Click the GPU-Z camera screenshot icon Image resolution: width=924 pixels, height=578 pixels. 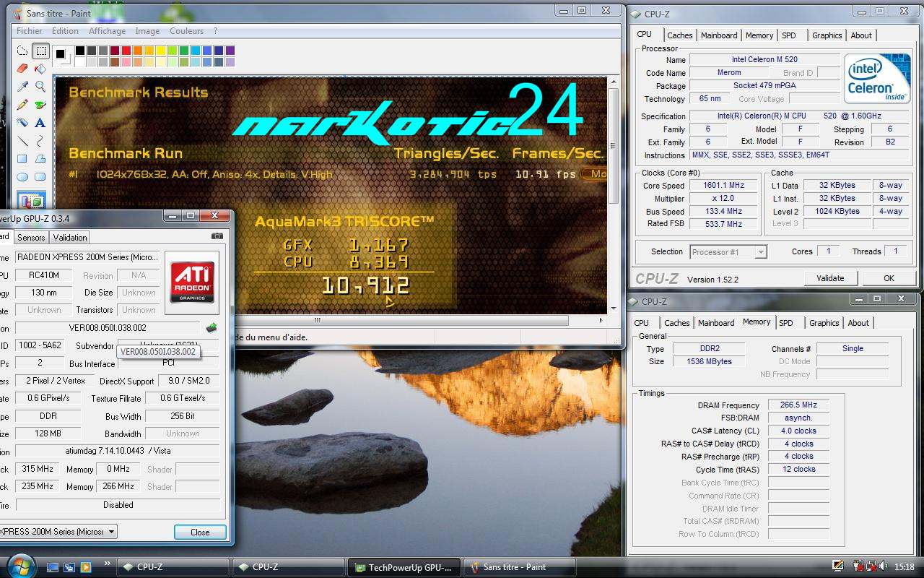pyautogui.click(x=217, y=236)
